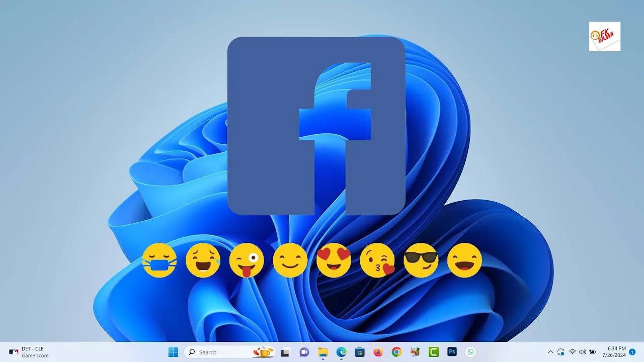Screen dimensions: 644x362
Task: Launch Google Chrome from the taskbar
Action: pos(396,352)
